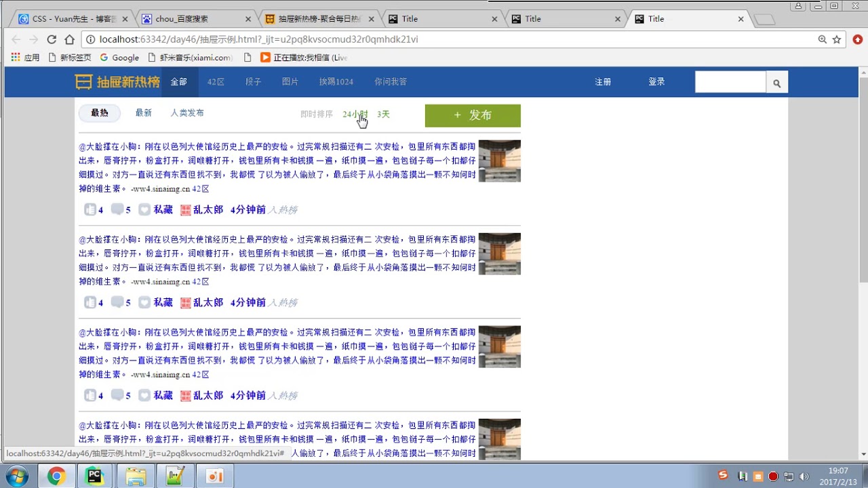Click the recommend thumb icon in third post
Image resolution: width=868 pixels, height=488 pixels.
90,395
